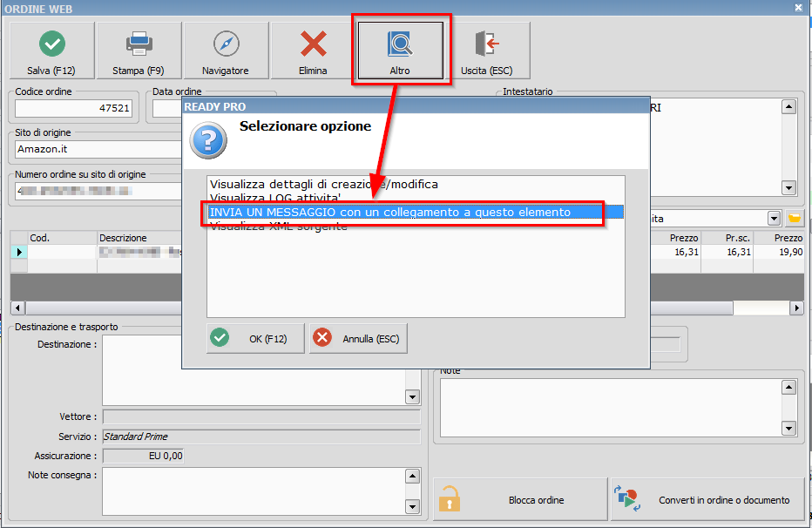Click the Note text area
The height and width of the screenshot is (528, 812).
tap(611, 408)
